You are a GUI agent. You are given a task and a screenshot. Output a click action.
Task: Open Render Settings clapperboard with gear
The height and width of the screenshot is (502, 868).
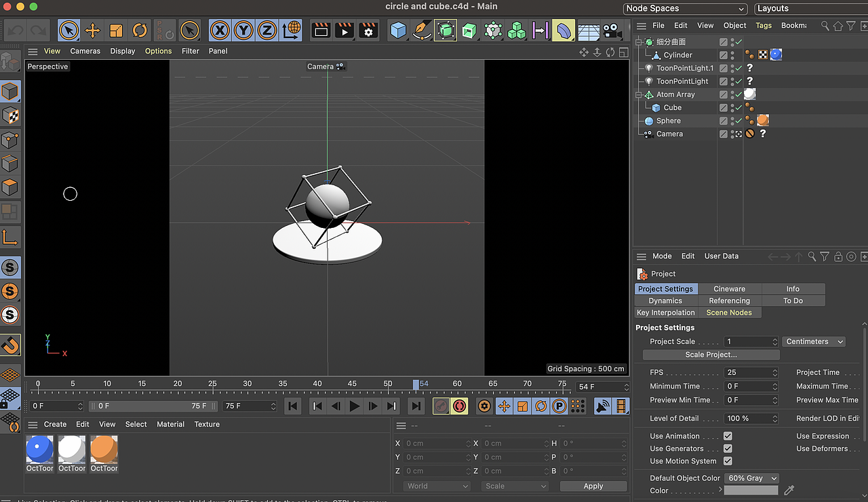[x=368, y=31]
